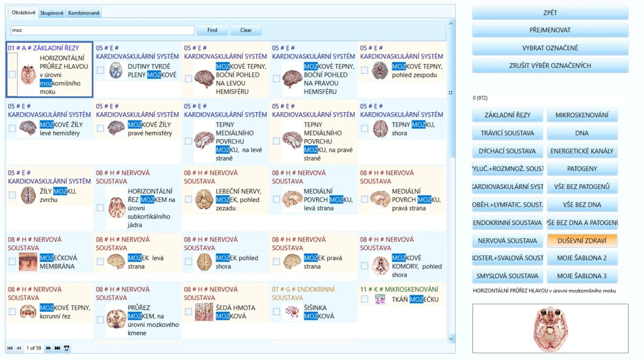
Task: Open the Kombinované tab
Action: pyautogui.click(x=84, y=13)
